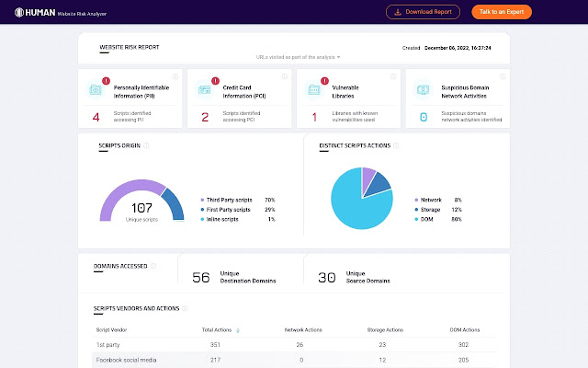The height and width of the screenshot is (368, 588).
Task: Click the Suspicious Domain Network Activities icon
Action: (423, 90)
